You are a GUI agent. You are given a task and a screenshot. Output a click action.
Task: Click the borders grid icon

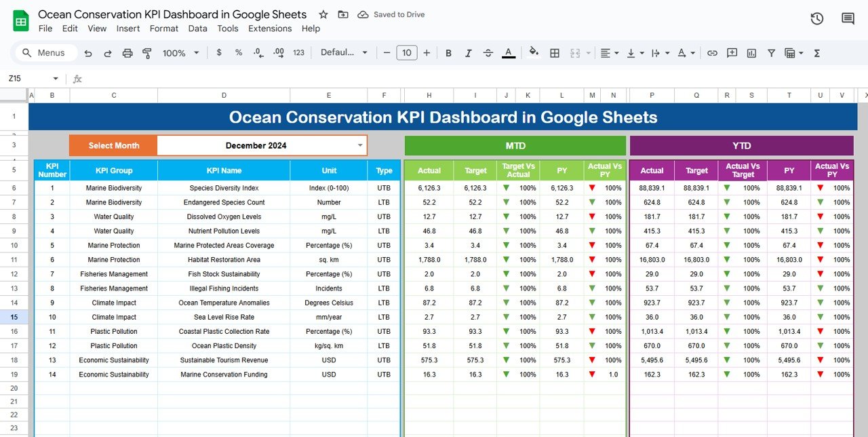pyautogui.click(x=555, y=53)
